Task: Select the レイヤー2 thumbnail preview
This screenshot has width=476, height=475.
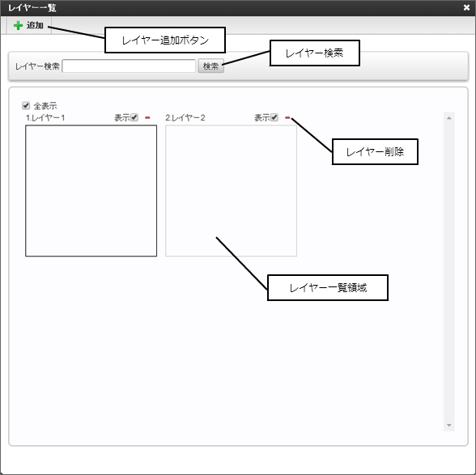Action: [x=231, y=191]
